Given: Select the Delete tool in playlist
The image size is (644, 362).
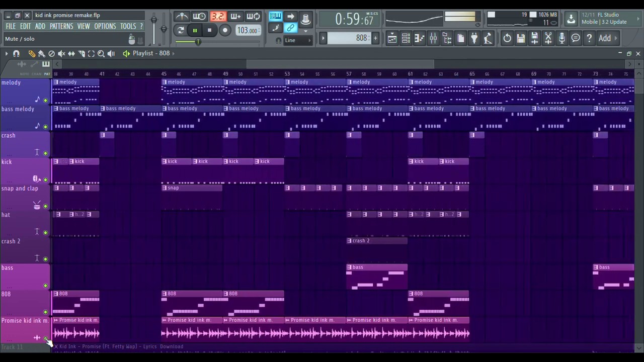Looking at the screenshot, I should click(x=51, y=53).
